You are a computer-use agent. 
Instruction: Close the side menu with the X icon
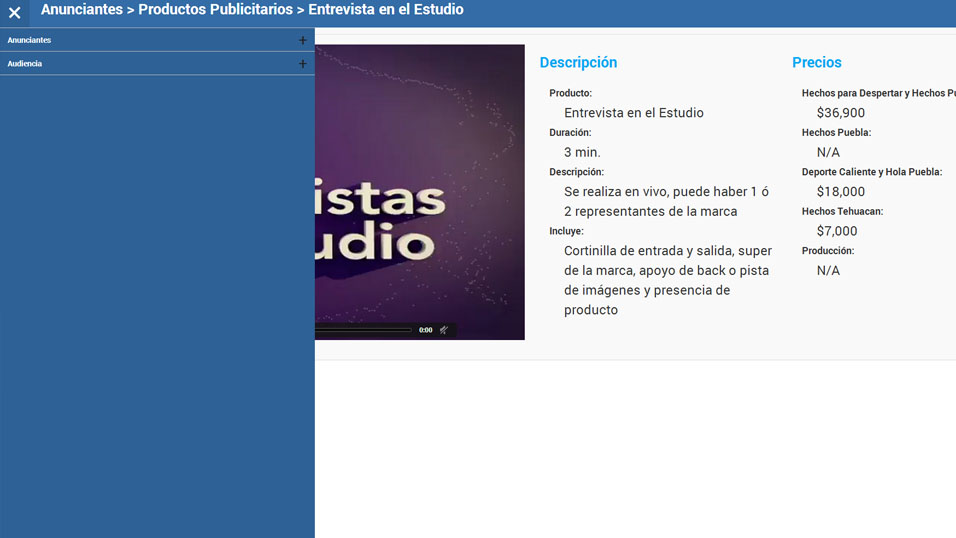pos(14,13)
